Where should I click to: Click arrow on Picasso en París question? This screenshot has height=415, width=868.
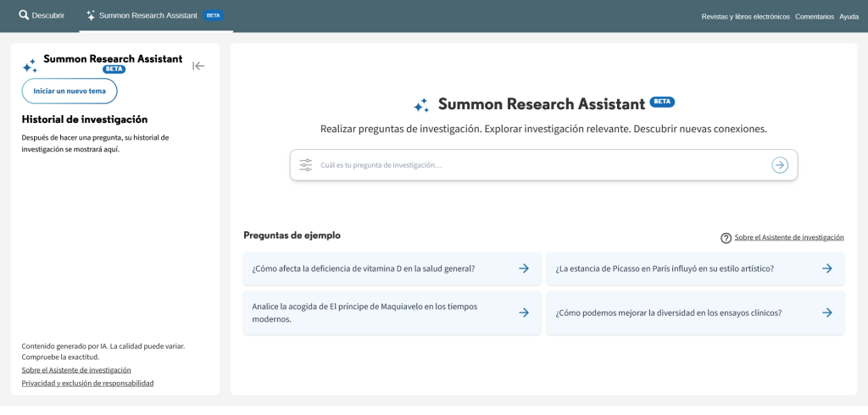[x=827, y=268]
